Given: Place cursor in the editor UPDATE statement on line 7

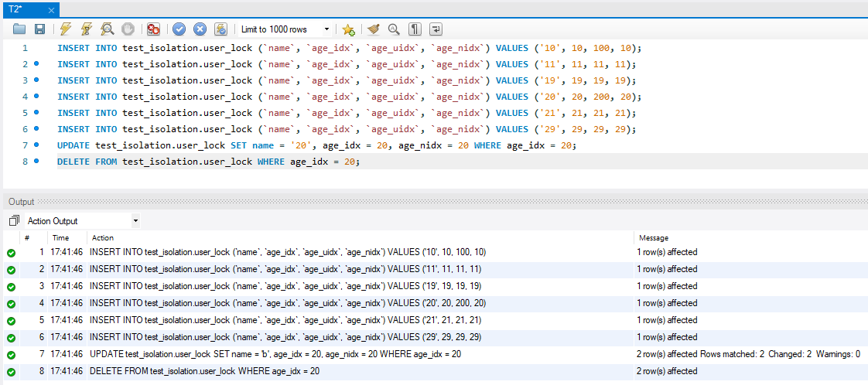Looking at the screenshot, I should click(x=316, y=145).
